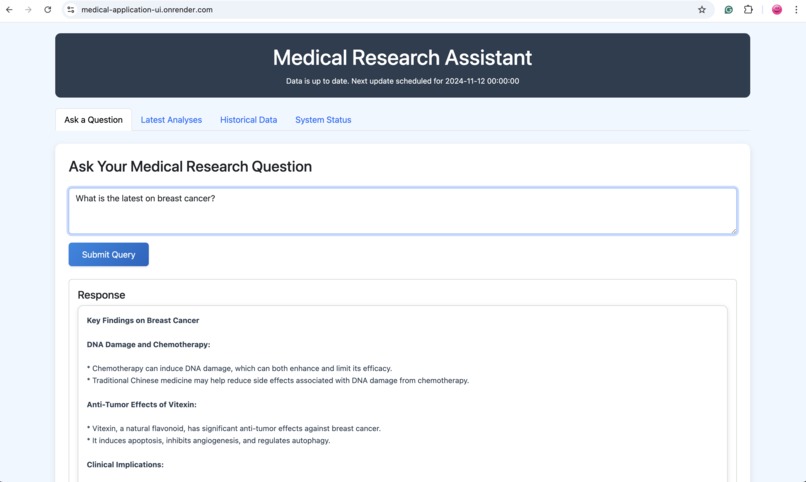Click the browser forward arrow
Viewport: 806px width, 482px height.
tap(28, 10)
